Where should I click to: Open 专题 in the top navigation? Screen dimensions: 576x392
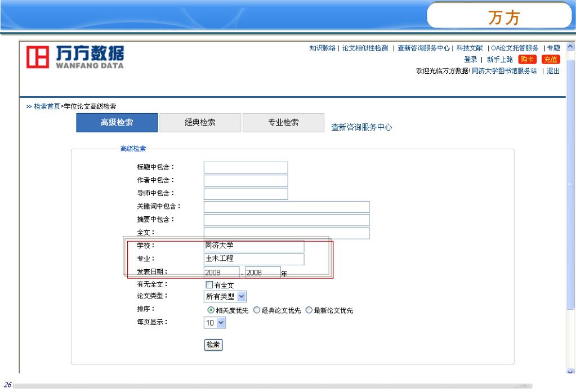pyautogui.click(x=553, y=48)
